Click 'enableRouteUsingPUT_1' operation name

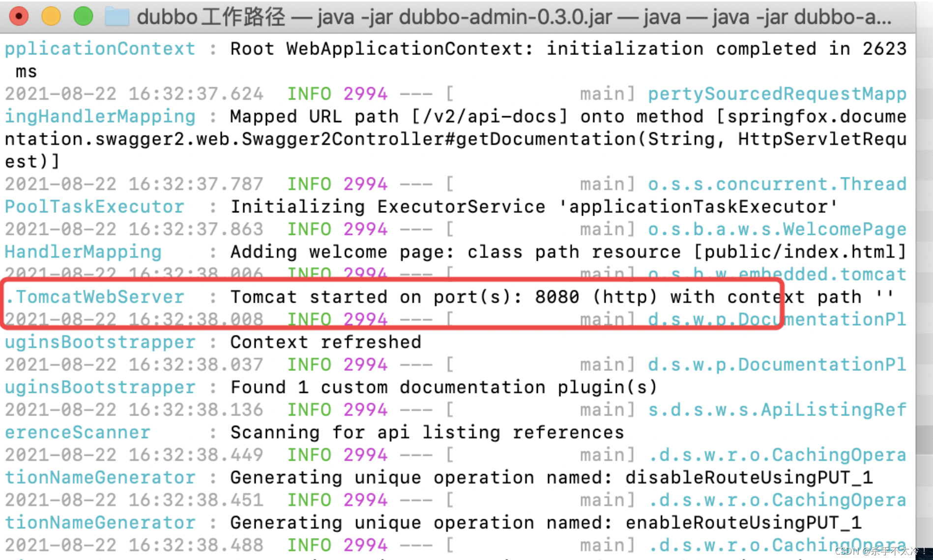tap(744, 523)
